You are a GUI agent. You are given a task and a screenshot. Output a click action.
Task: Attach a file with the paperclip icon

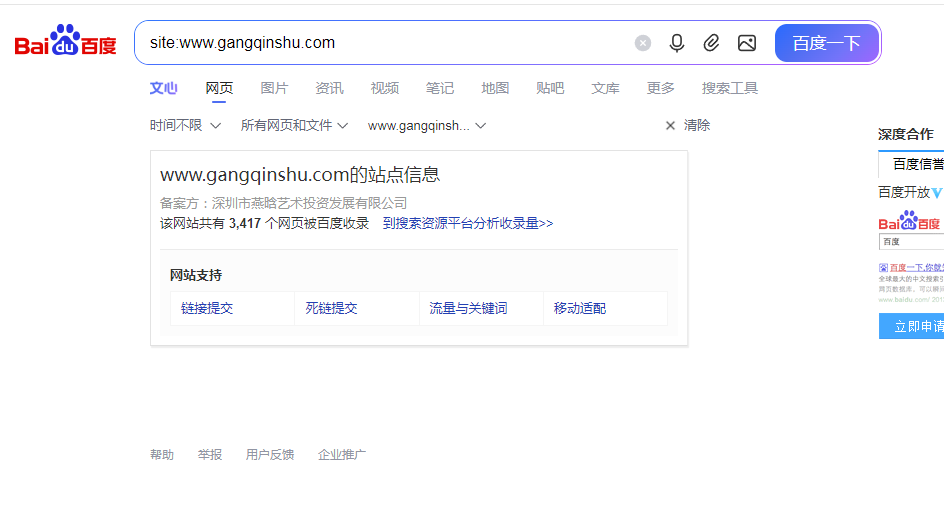pos(711,43)
